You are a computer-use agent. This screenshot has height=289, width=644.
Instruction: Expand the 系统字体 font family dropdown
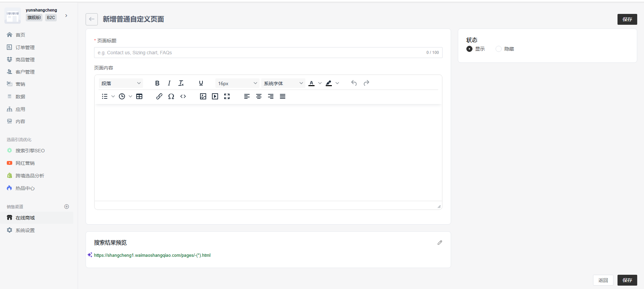coord(283,83)
